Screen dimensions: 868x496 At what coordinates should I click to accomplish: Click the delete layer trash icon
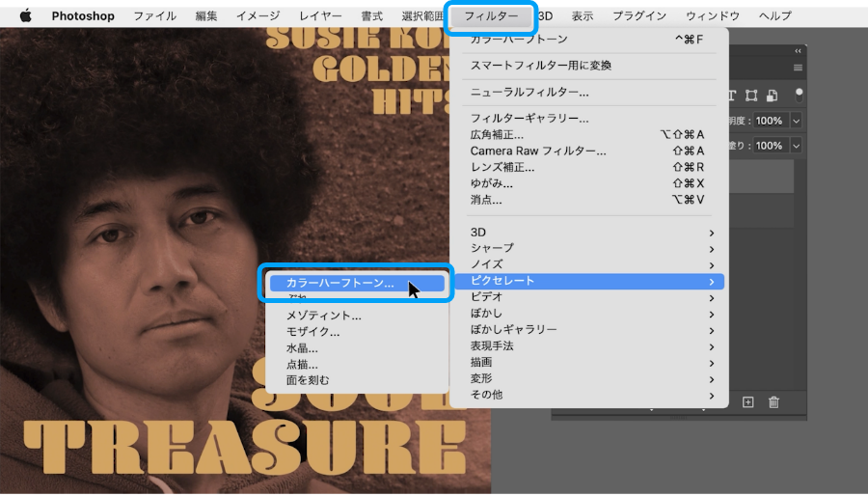pos(773,402)
